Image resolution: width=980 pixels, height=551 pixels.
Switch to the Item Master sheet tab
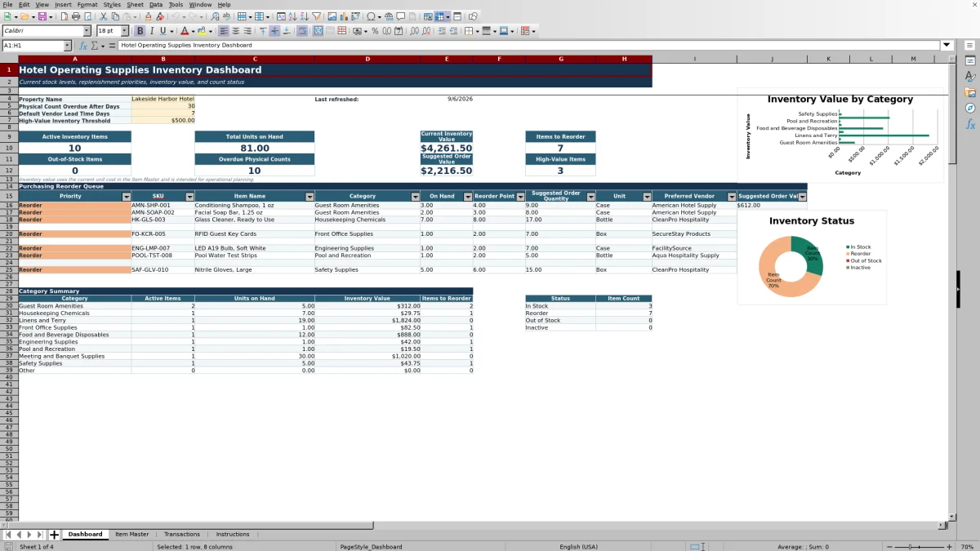click(131, 535)
